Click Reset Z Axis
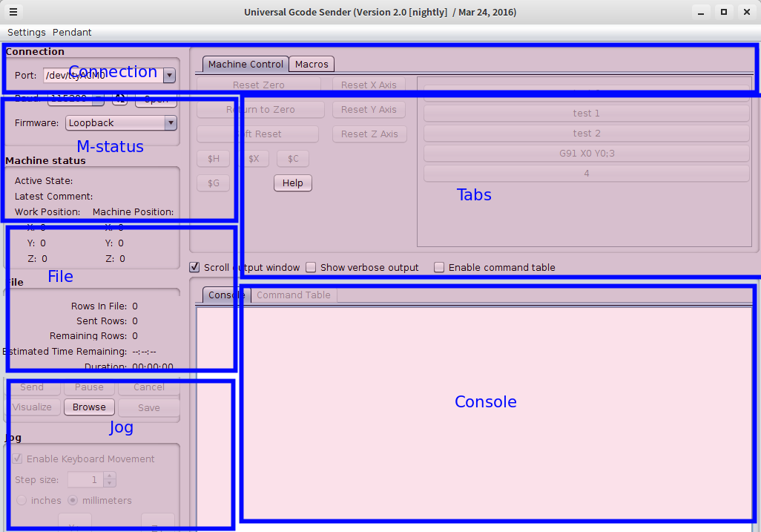Viewport: 761px width, 532px height. (x=369, y=134)
